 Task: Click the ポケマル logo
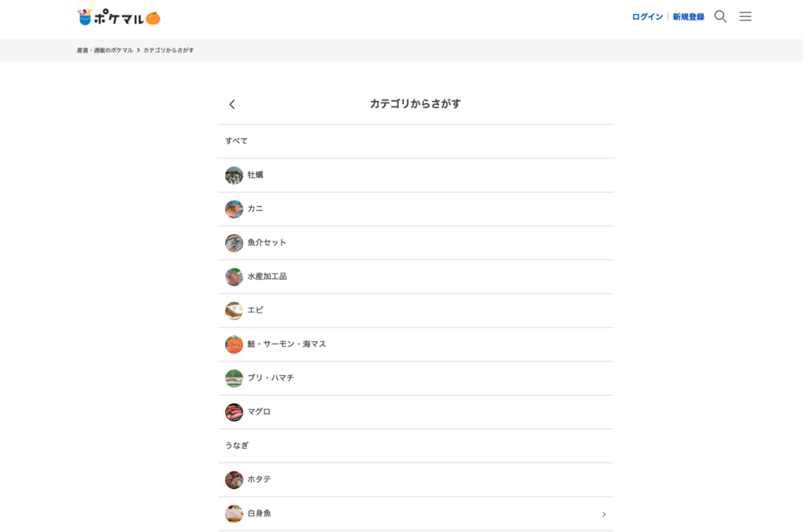(x=118, y=17)
